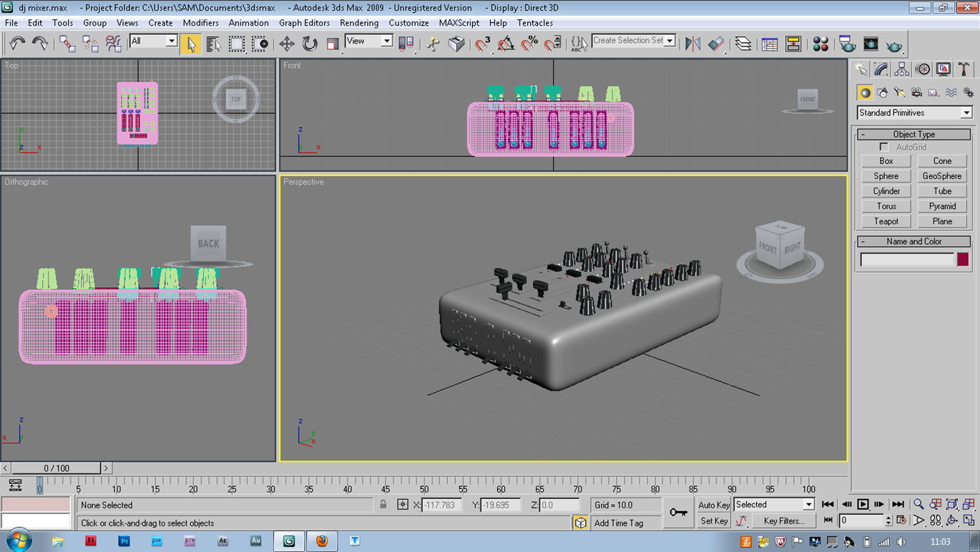Switch to the Lights creation category
Viewport: 980px width, 552px height.
tap(899, 92)
